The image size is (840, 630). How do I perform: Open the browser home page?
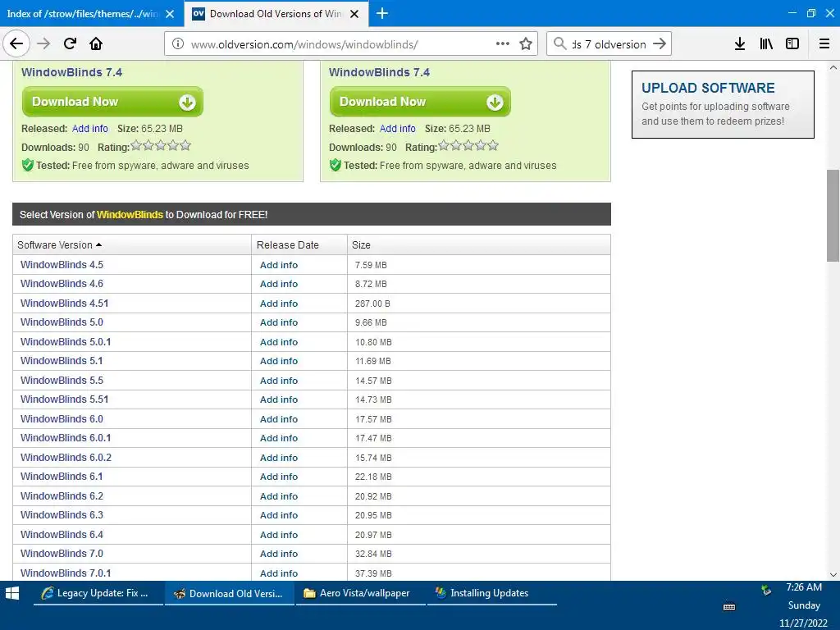coord(96,43)
